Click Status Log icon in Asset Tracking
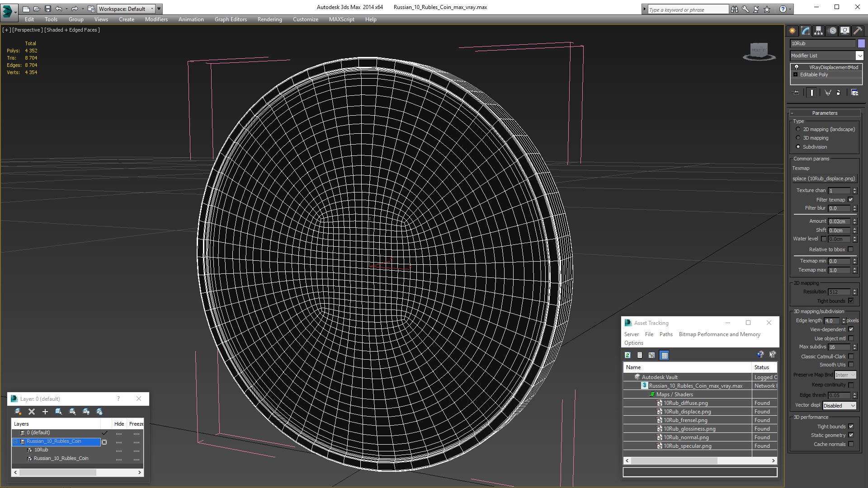This screenshot has width=868, height=488. pyautogui.click(x=640, y=355)
